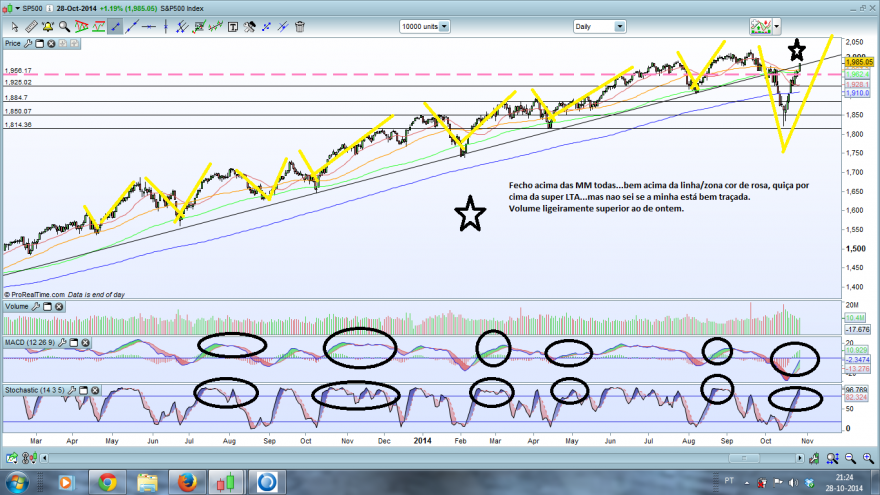Open the alert bell tool
This screenshot has height=495, width=880.
(48, 26)
